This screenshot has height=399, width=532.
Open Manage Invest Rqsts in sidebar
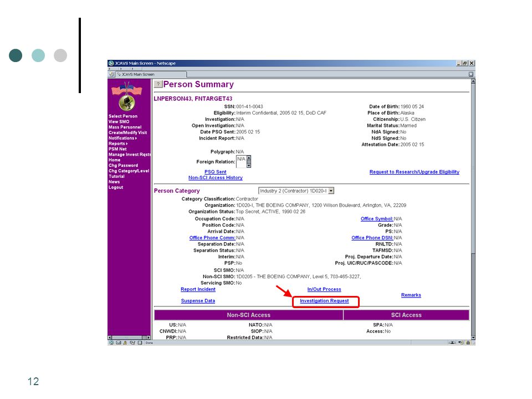pos(130,155)
